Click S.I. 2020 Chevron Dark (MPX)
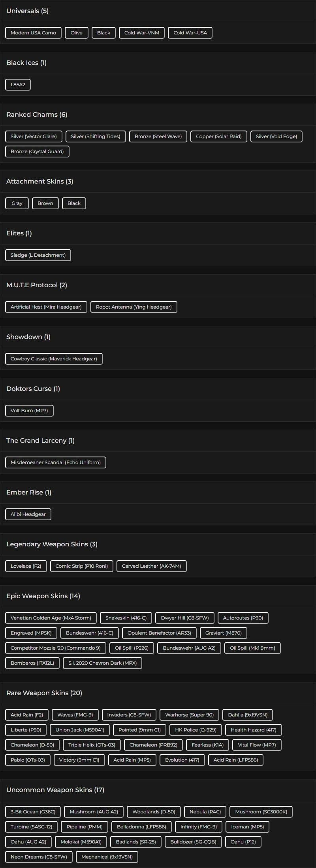The image size is (316, 868). [x=102, y=663]
